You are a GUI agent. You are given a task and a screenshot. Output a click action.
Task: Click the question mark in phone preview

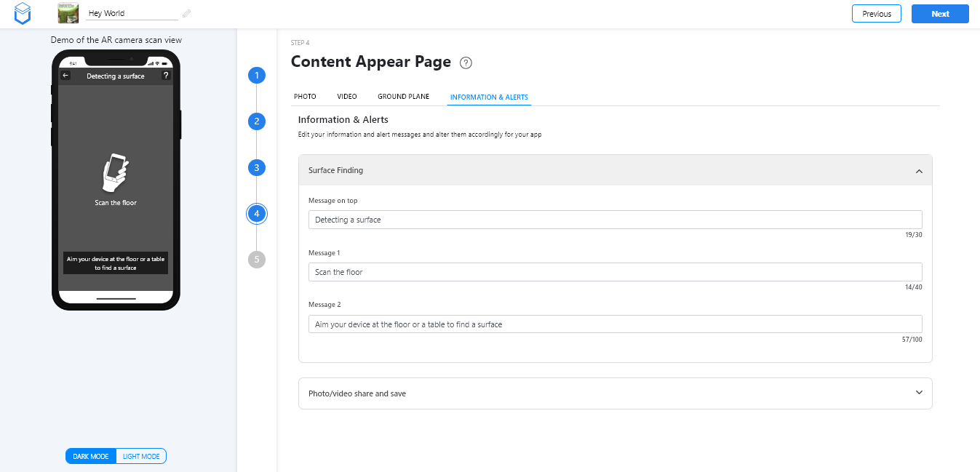click(166, 76)
